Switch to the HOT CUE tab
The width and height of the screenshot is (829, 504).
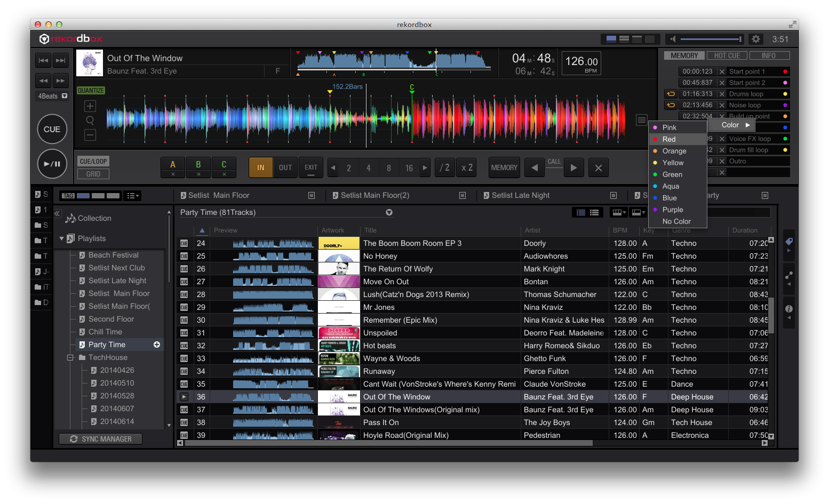point(727,55)
